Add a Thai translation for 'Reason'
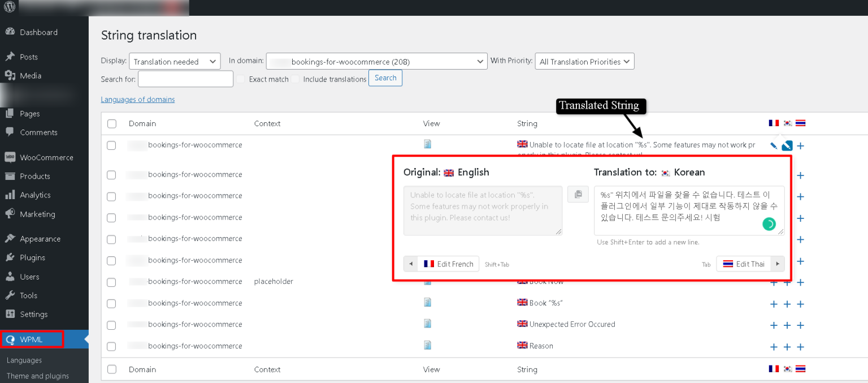The height and width of the screenshot is (383, 868). point(801,347)
